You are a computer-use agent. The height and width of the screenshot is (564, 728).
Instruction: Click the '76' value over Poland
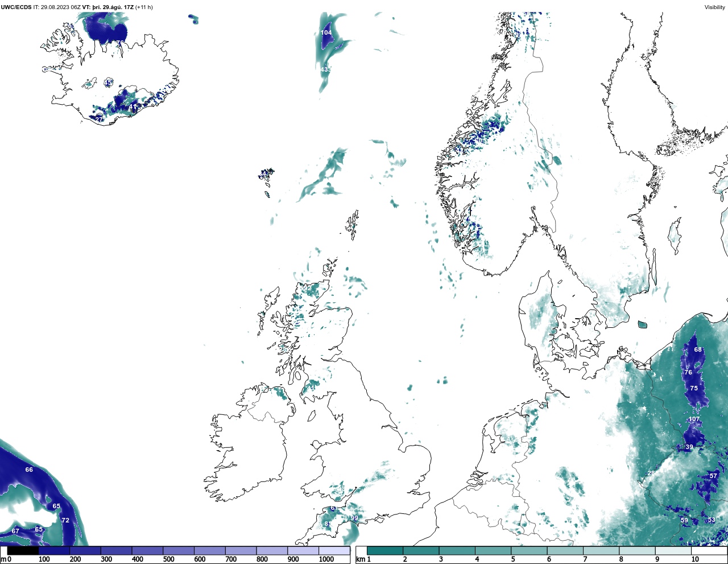tap(688, 372)
